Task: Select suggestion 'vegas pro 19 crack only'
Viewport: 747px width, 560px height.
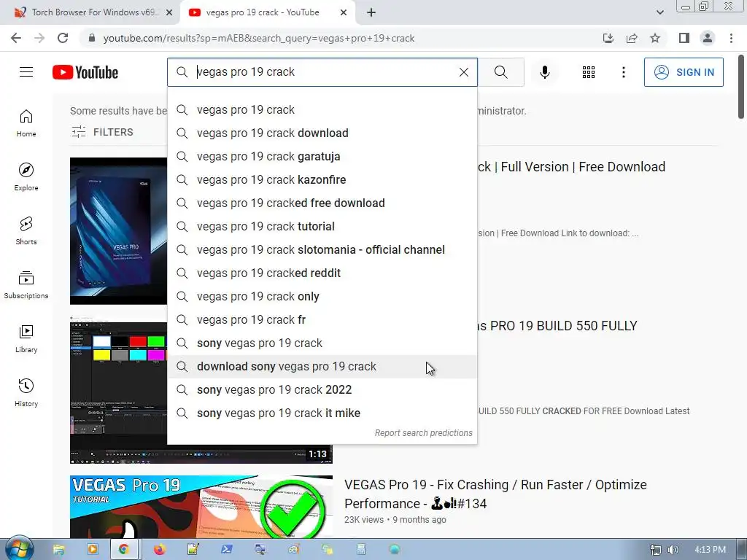Action: (322, 296)
